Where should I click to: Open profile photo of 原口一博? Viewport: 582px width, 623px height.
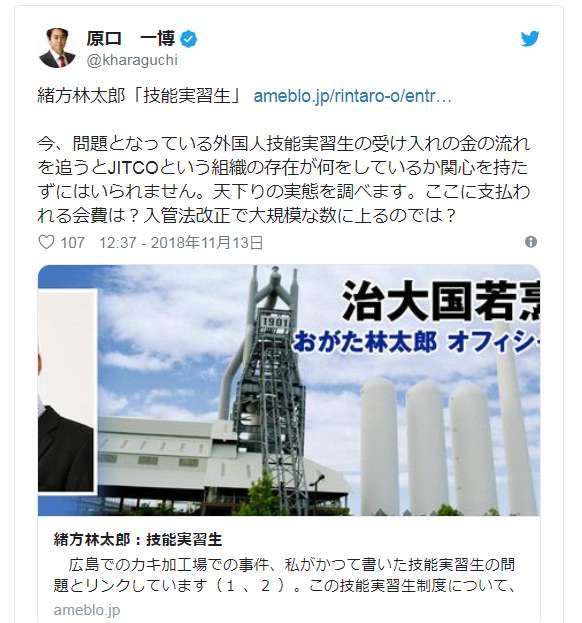(x=58, y=48)
